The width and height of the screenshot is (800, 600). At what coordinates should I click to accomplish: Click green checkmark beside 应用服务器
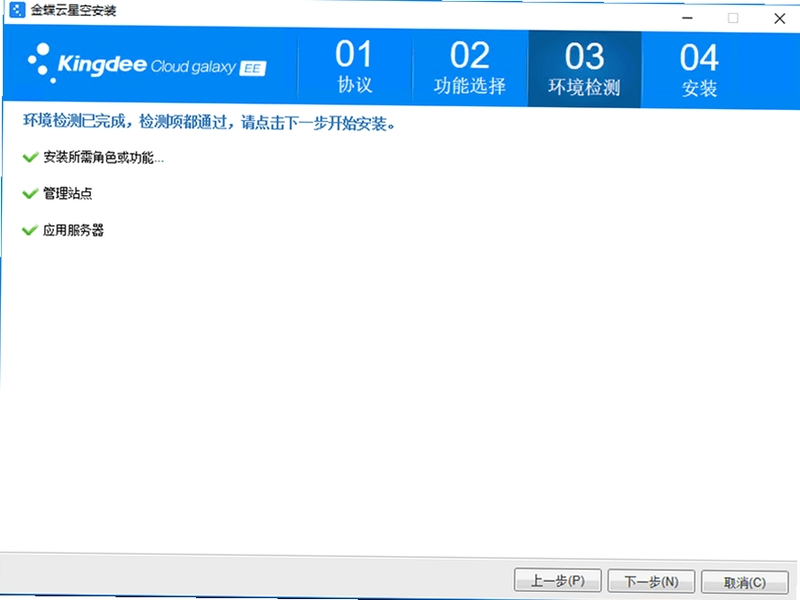click(x=31, y=230)
